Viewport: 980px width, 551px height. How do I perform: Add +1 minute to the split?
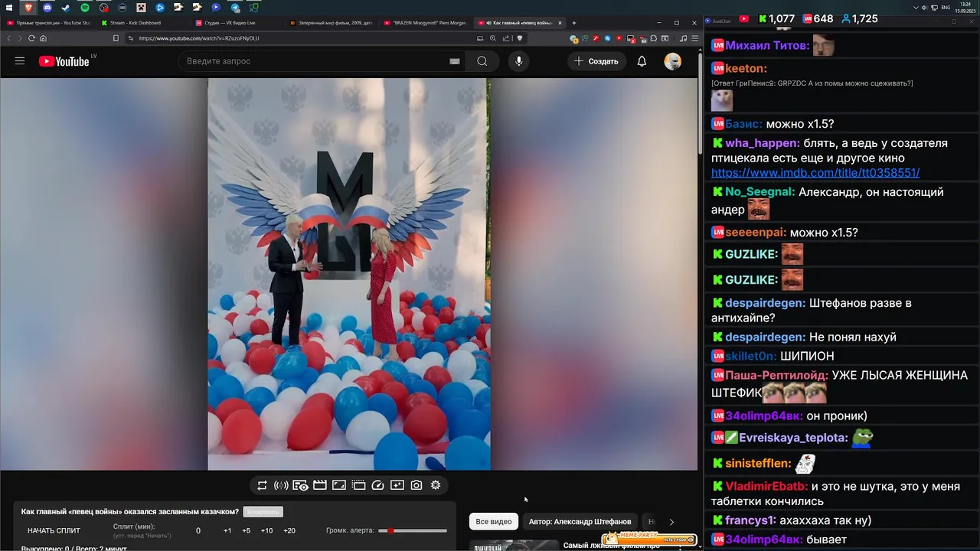[x=227, y=530]
